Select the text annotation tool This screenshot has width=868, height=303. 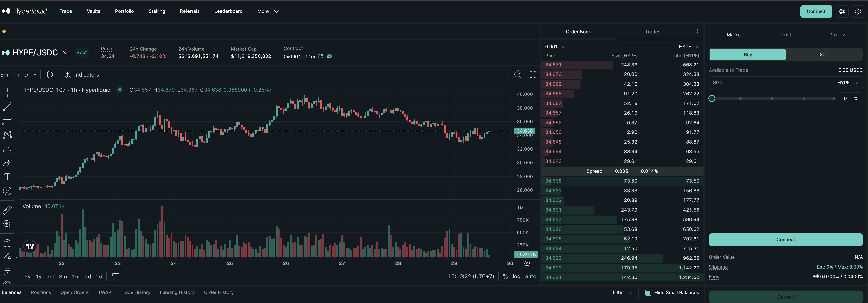tap(7, 177)
